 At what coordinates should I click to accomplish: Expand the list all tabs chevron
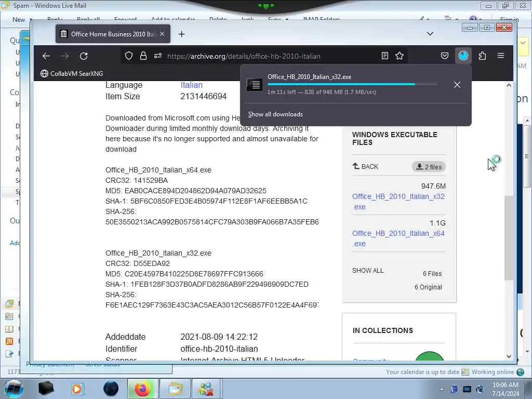430,34
